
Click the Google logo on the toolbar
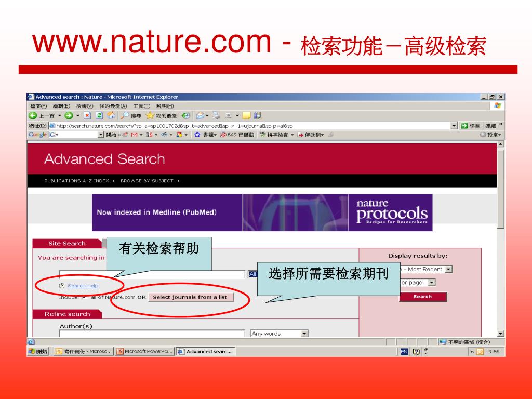[x=37, y=135]
